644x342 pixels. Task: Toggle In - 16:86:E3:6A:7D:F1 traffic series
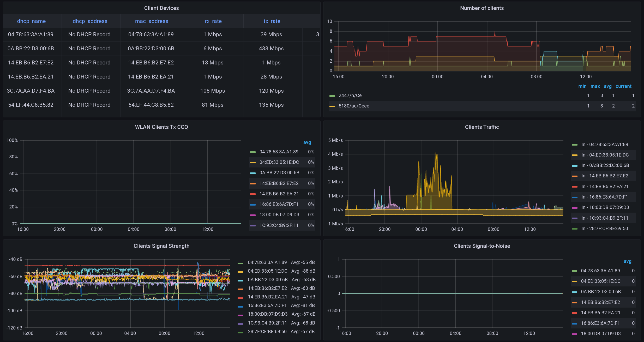point(604,197)
